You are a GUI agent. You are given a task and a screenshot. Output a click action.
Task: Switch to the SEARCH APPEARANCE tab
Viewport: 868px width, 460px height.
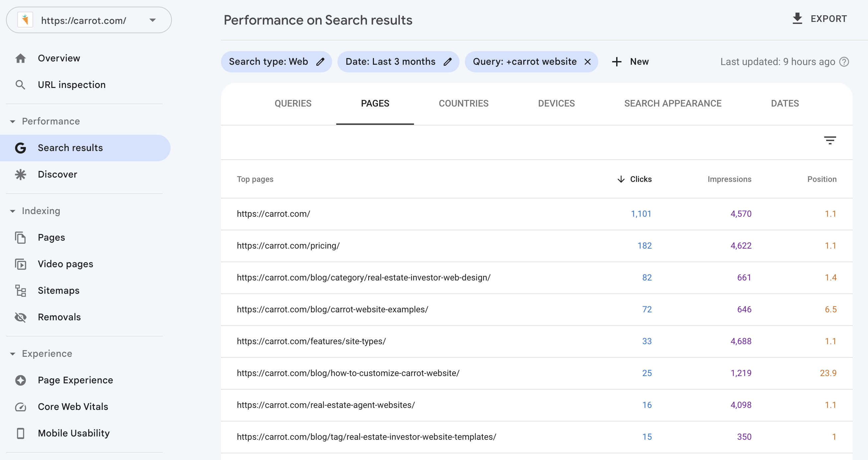(x=673, y=104)
